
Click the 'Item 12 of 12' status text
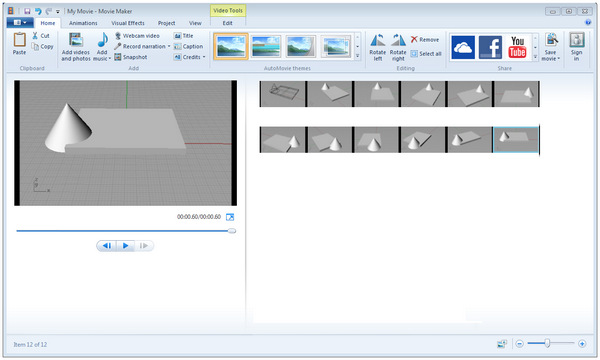(30, 344)
